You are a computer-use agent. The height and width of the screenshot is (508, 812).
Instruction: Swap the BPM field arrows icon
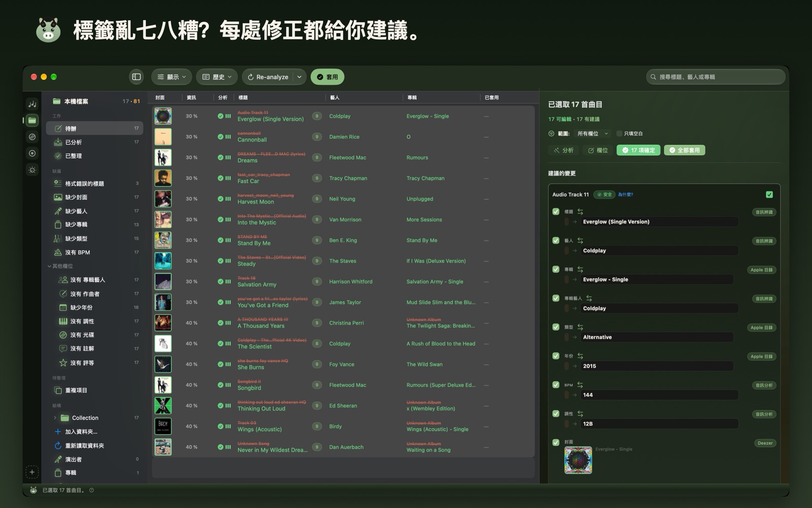580,385
